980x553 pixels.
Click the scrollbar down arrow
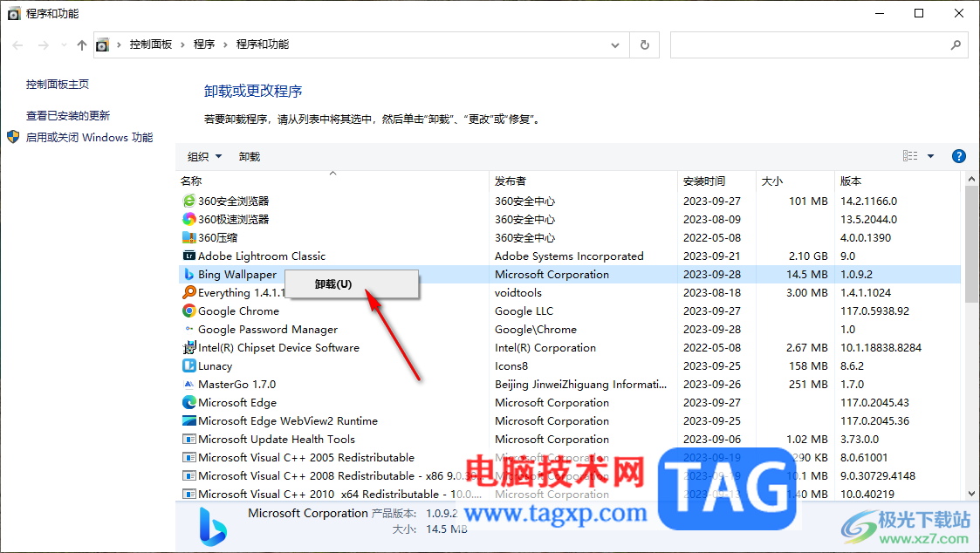tap(971, 494)
